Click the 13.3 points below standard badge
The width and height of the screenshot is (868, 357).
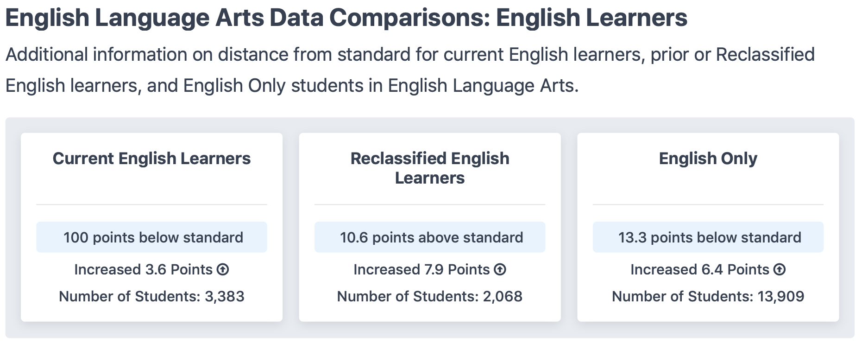(x=708, y=237)
